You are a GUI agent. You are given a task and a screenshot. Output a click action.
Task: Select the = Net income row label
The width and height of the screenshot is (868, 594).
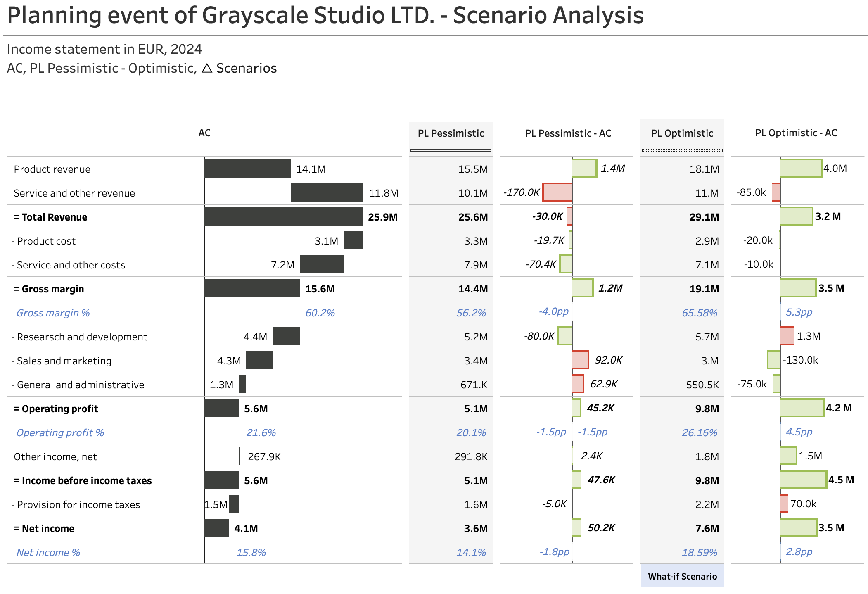pos(44,528)
